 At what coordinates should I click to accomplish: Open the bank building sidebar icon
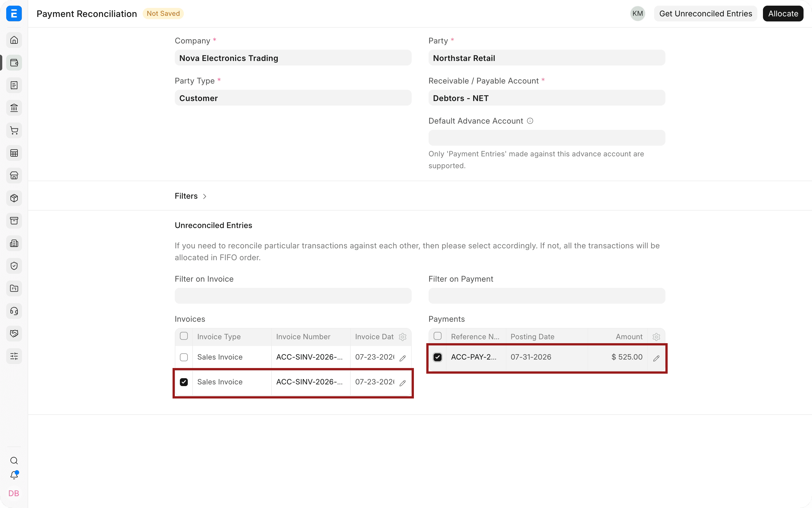coord(14,108)
